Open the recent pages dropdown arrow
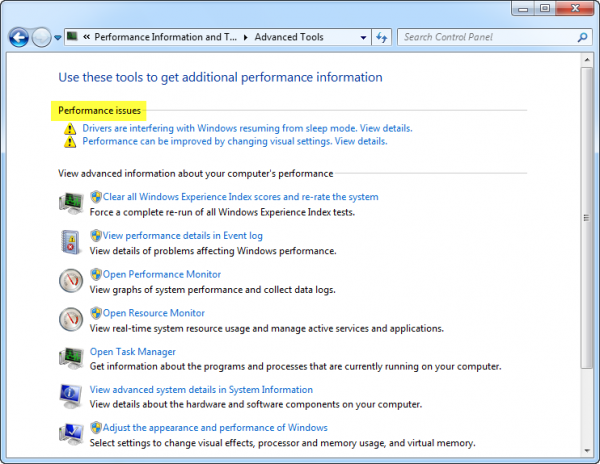Image resolution: width=600 pixels, height=464 pixels. pyautogui.click(x=57, y=37)
